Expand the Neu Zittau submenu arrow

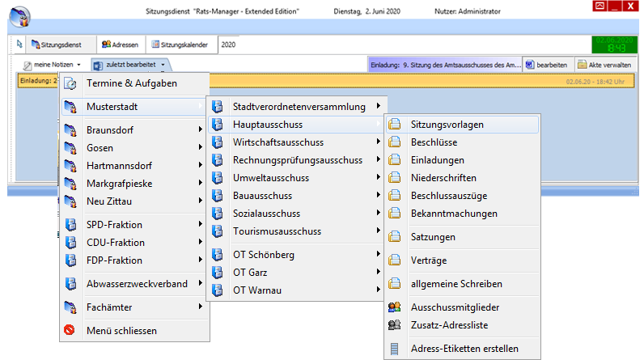coord(201,201)
